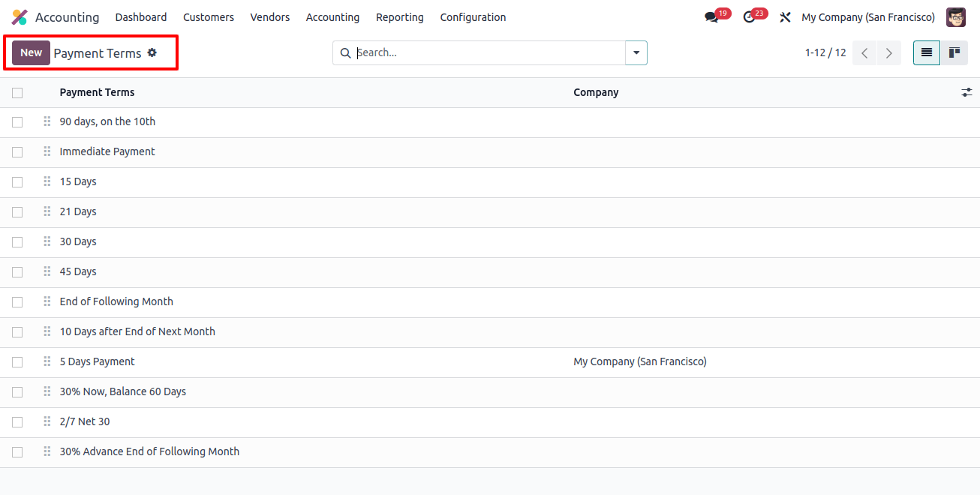980x495 pixels.
Task: Check the 15 Days row
Action: click(x=17, y=182)
